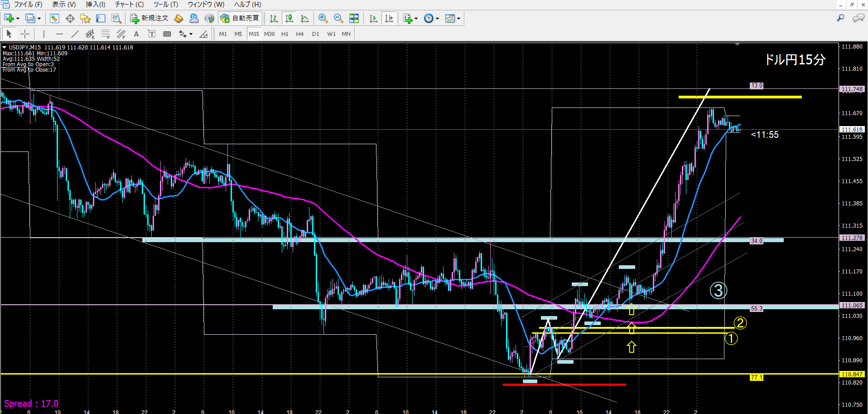Viewport: 868px width, 414px height.
Task: Select the crosshair tool
Action: point(25,34)
